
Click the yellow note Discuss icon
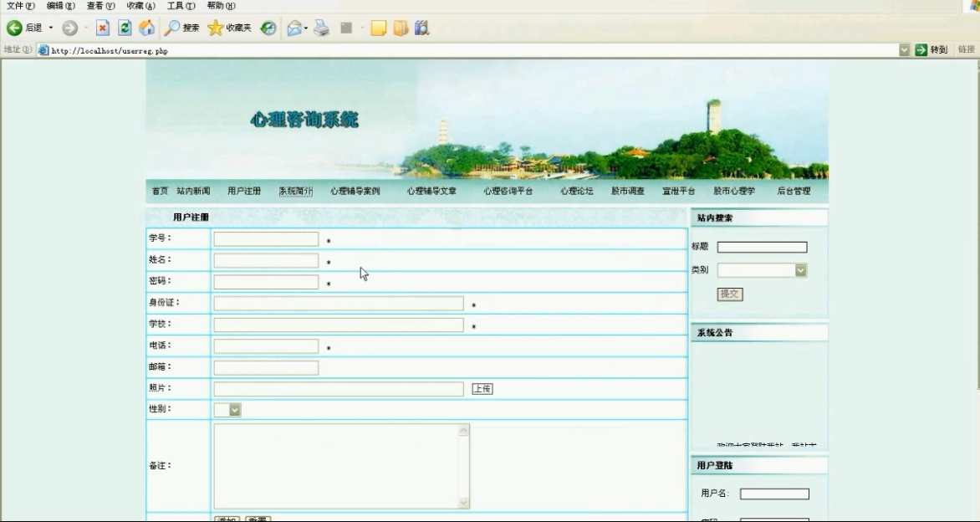pyautogui.click(x=378, y=28)
